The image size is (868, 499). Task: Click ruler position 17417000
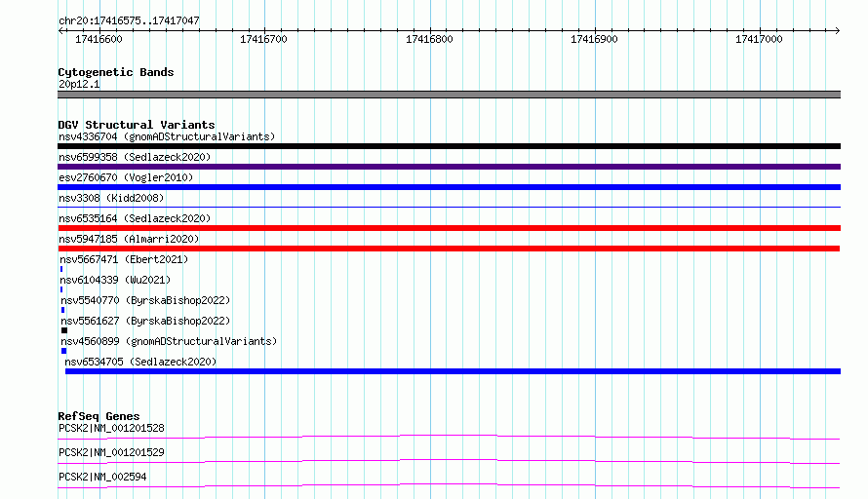tap(759, 39)
